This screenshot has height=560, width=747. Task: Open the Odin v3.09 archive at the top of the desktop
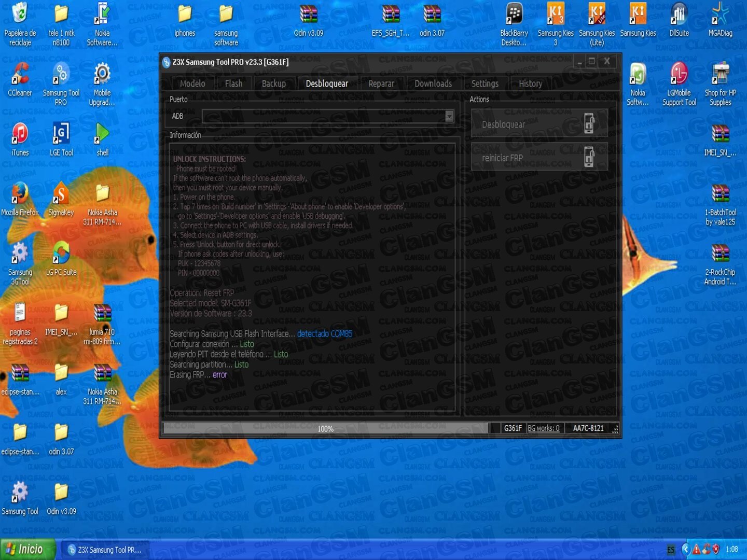pyautogui.click(x=309, y=21)
